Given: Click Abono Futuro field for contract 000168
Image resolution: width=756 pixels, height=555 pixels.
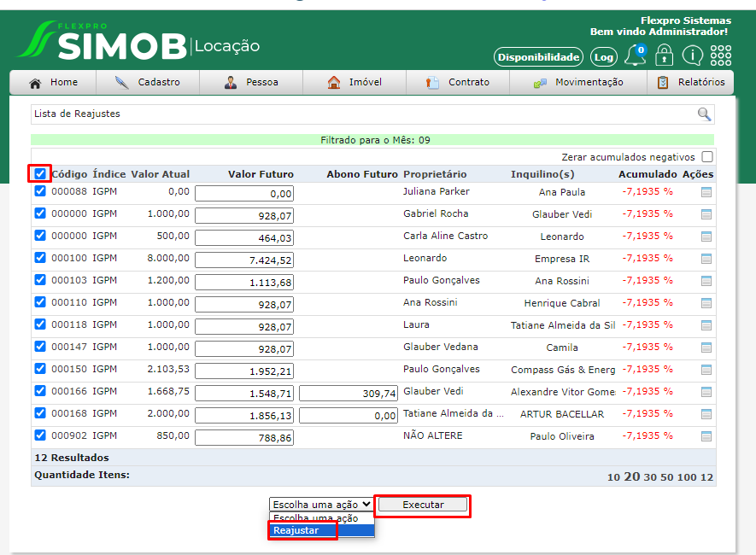Looking at the screenshot, I should (x=349, y=415).
